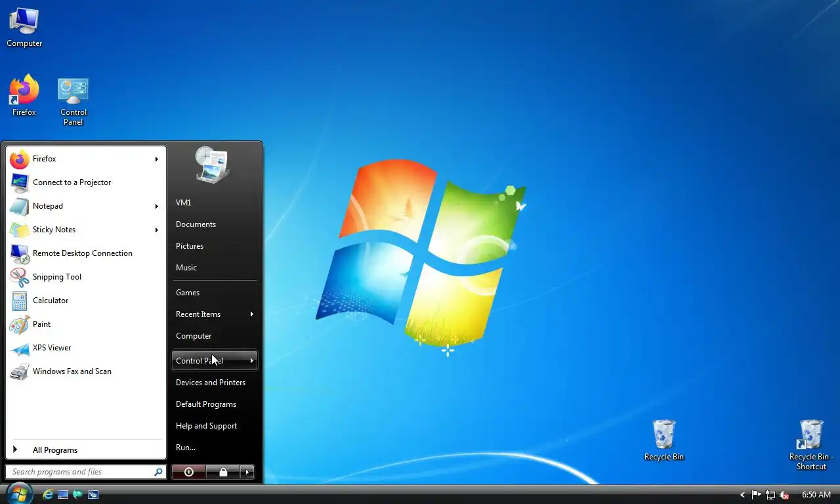Expand All Programs list

pyautogui.click(x=85, y=450)
